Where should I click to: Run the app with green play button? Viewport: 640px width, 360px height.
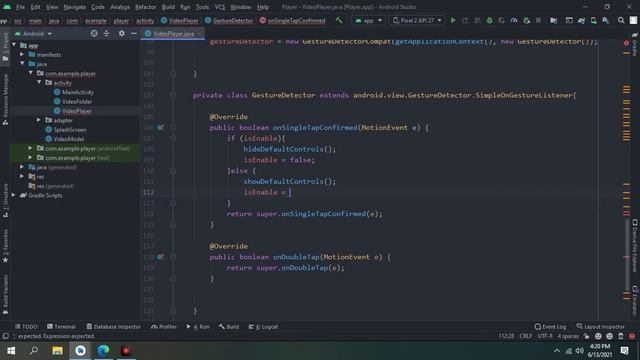[453, 20]
